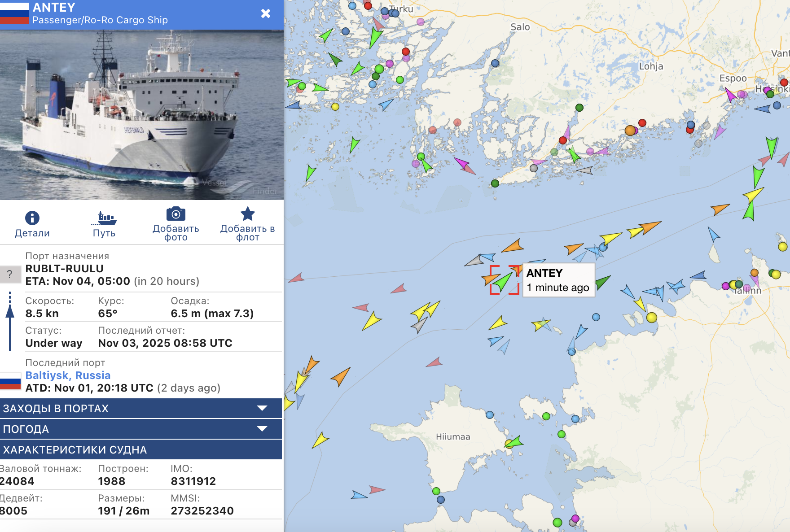The image size is (790, 532).
Task: Click the Добавить в флот star icon
Action: tap(247, 214)
